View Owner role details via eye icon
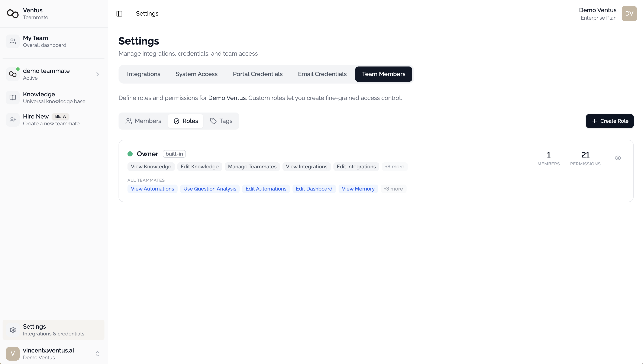 [617, 158]
